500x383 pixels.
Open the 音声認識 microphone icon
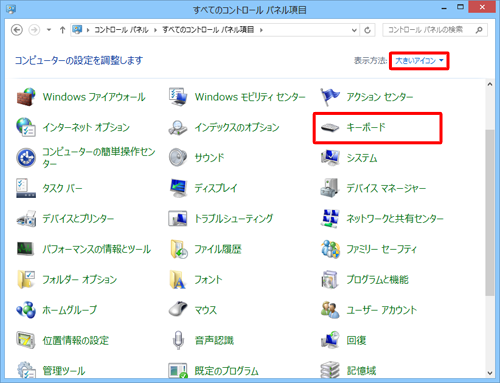pos(178,340)
